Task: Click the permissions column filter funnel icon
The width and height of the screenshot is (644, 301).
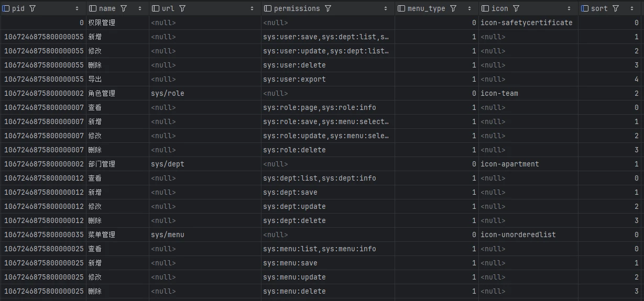Action: pyautogui.click(x=328, y=8)
